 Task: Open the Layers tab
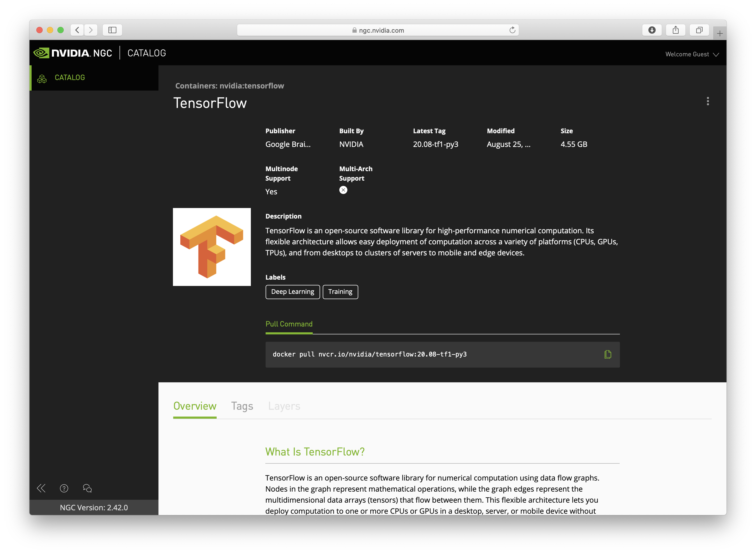click(x=284, y=406)
